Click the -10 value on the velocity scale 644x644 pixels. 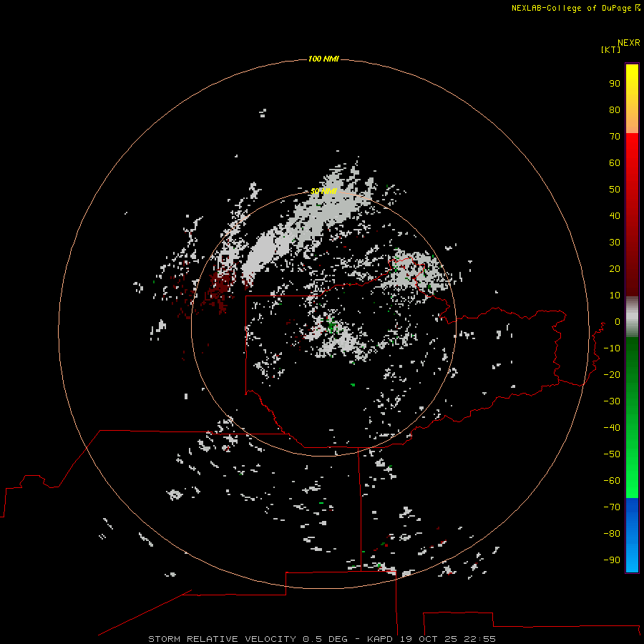612,348
